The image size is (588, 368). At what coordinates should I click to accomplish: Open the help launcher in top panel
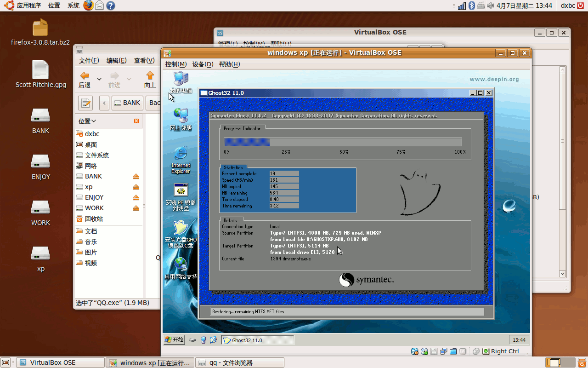[x=110, y=6]
